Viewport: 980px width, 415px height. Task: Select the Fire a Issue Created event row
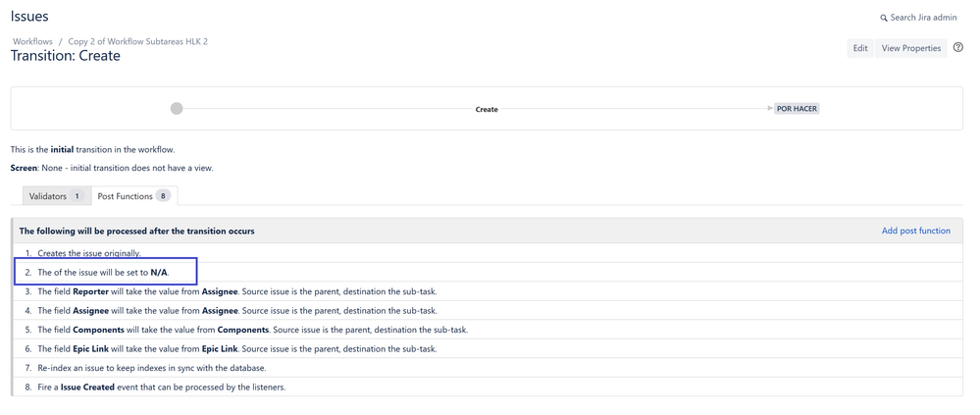488,387
